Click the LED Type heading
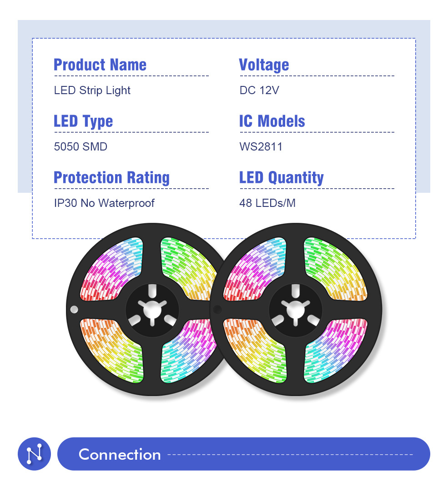Screen dimensions: 448x482 (83, 121)
